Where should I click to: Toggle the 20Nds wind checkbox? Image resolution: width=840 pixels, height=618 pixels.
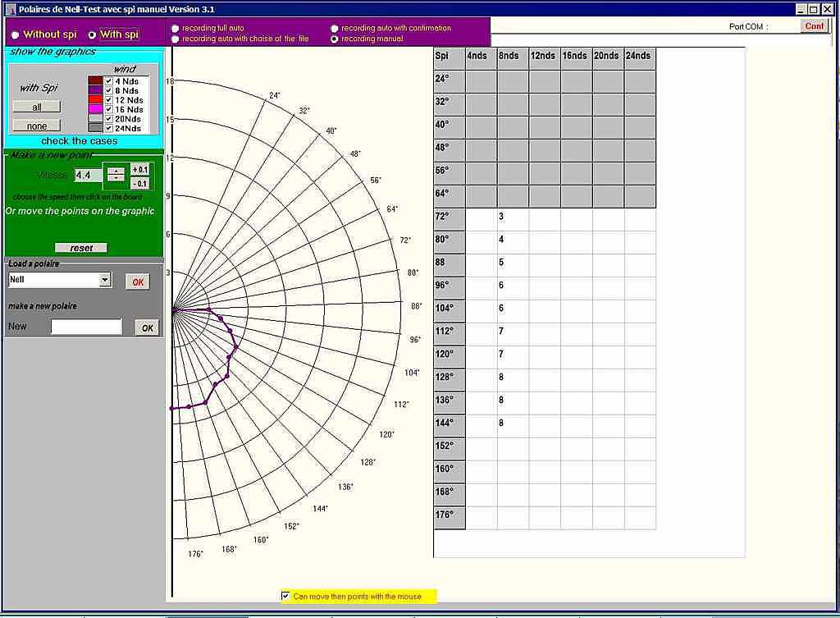tap(109, 118)
